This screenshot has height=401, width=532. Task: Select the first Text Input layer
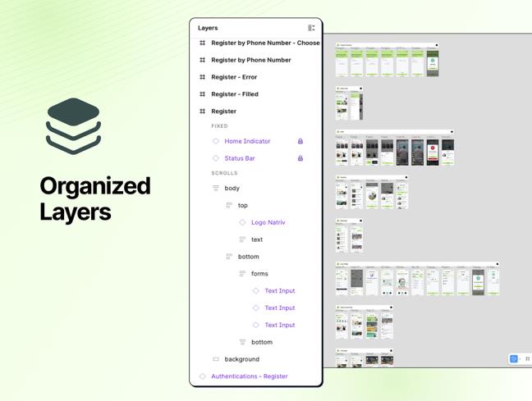pyautogui.click(x=279, y=291)
